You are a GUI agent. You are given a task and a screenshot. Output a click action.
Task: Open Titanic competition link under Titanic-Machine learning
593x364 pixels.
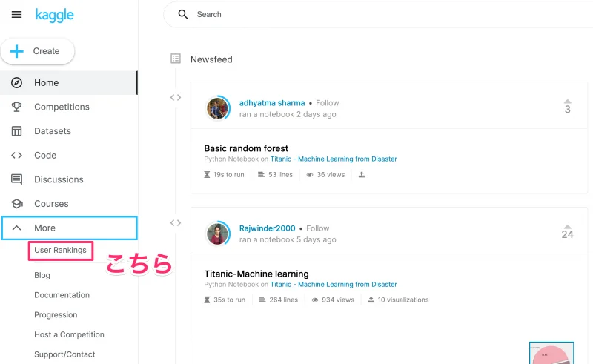click(334, 284)
